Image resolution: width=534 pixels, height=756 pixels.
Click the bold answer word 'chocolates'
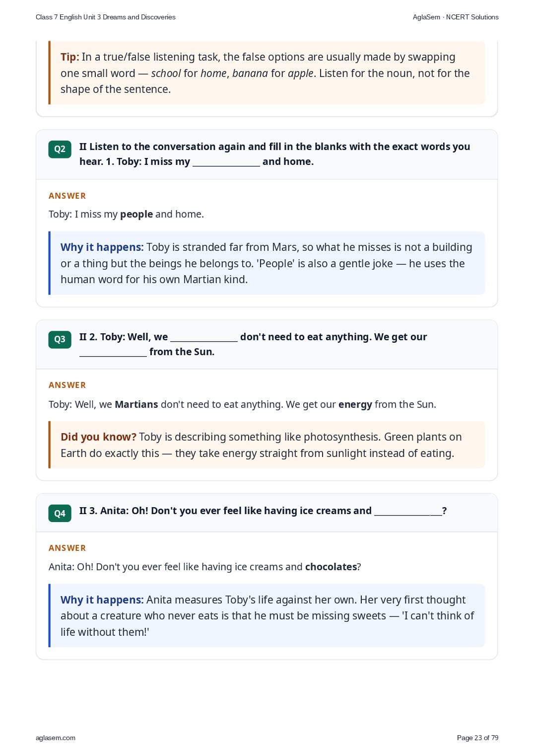[331, 567]
